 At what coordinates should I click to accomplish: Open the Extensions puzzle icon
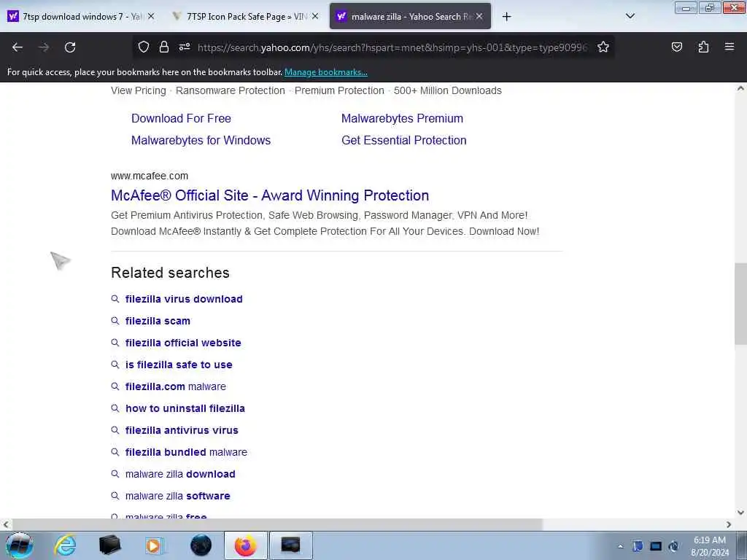pyautogui.click(x=703, y=47)
